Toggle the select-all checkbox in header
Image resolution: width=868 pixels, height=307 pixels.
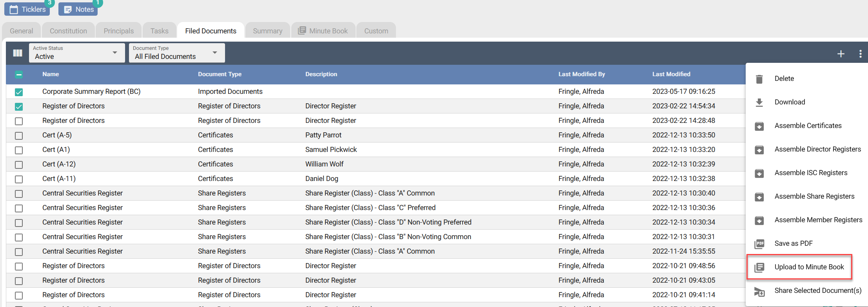[19, 75]
